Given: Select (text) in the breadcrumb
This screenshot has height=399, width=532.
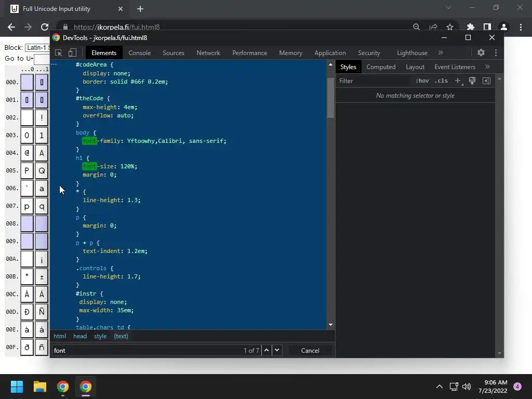Looking at the screenshot, I should coord(121,336).
